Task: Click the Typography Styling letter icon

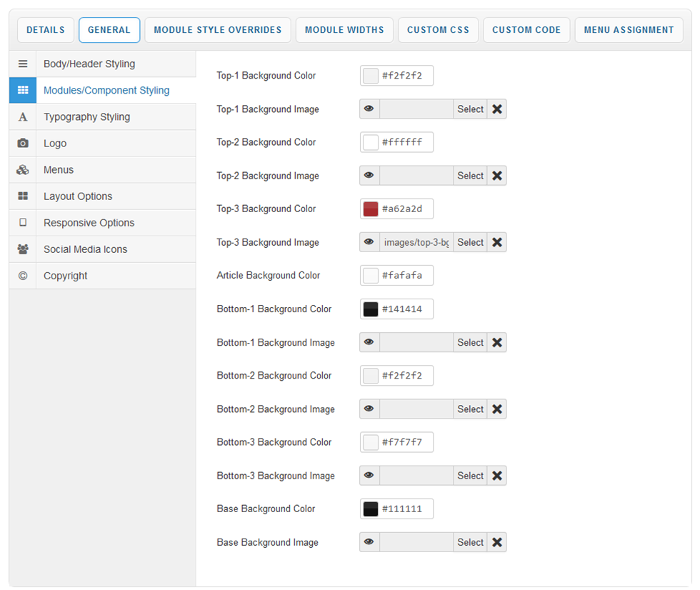Action: coord(23,117)
